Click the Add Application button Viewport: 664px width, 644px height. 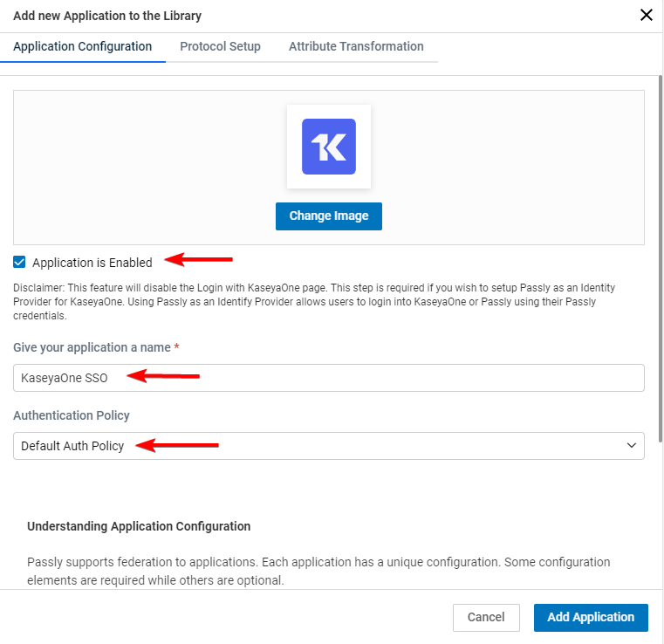(x=591, y=617)
